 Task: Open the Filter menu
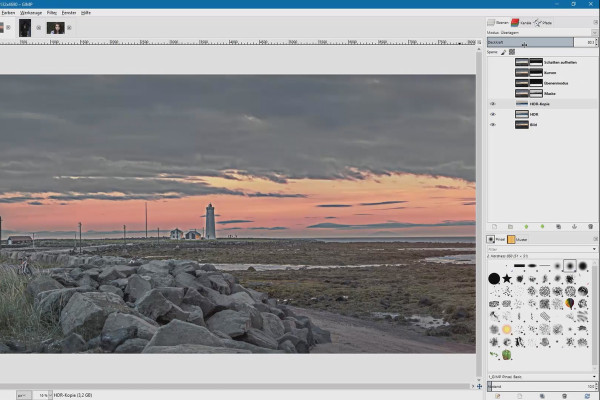coord(52,13)
